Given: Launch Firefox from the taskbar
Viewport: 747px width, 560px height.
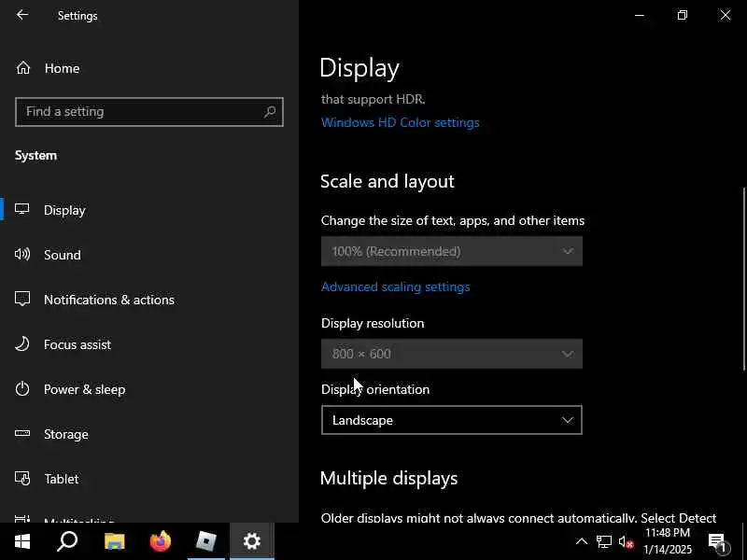Looking at the screenshot, I should point(160,541).
